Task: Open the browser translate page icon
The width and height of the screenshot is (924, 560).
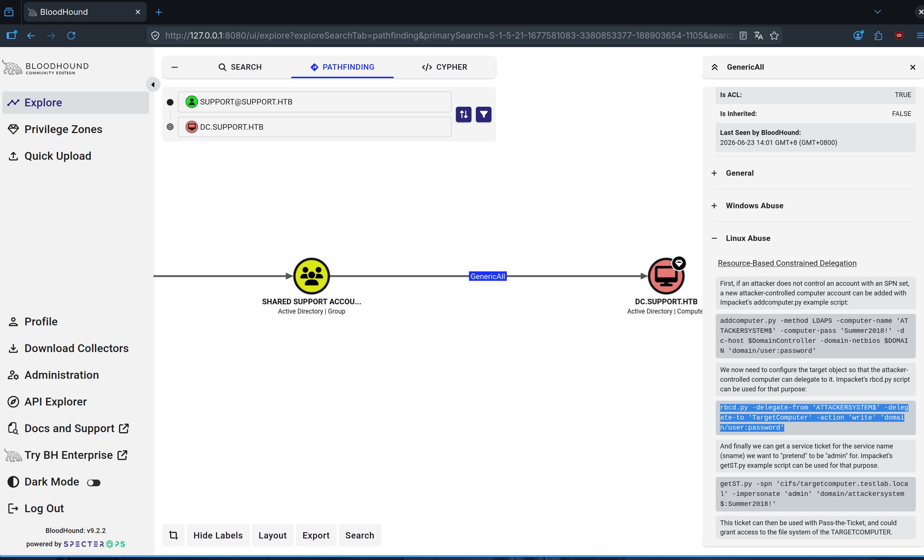Action: [759, 36]
